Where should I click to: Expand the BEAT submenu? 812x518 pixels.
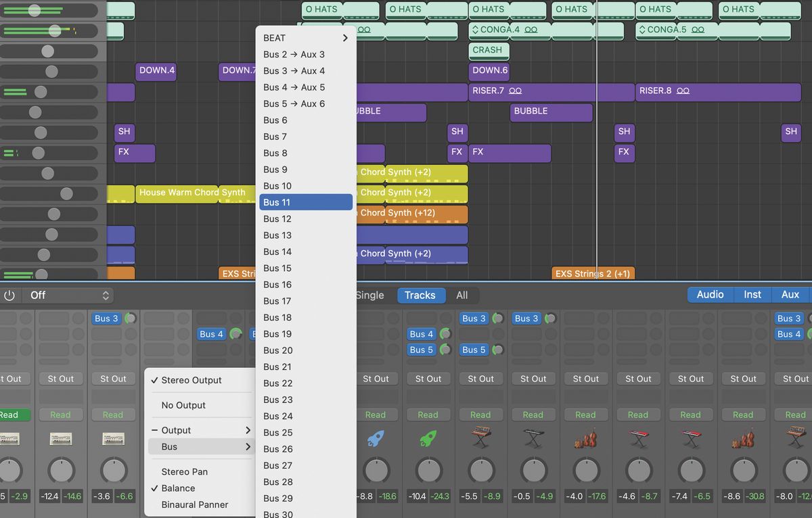[x=304, y=38]
